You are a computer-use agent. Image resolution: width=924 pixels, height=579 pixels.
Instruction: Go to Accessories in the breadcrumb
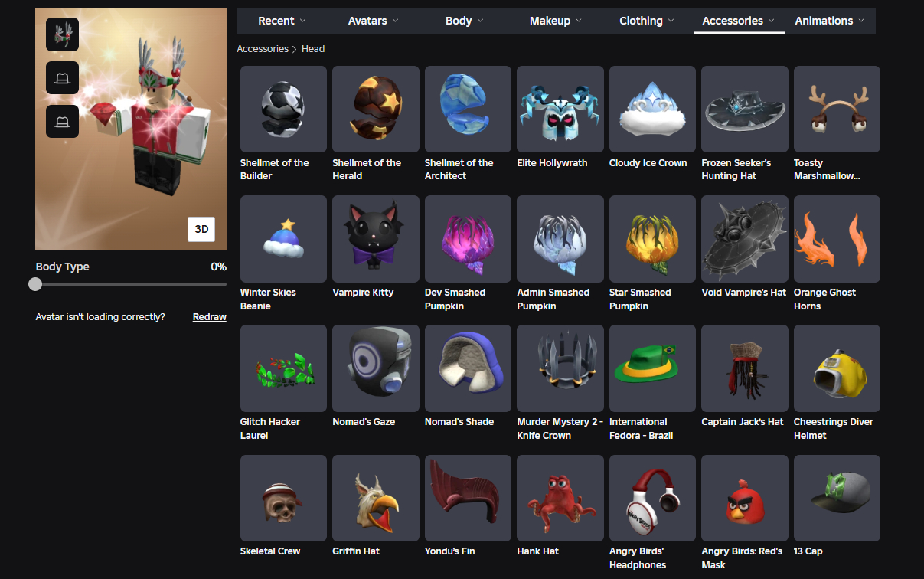pyautogui.click(x=263, y=49)
